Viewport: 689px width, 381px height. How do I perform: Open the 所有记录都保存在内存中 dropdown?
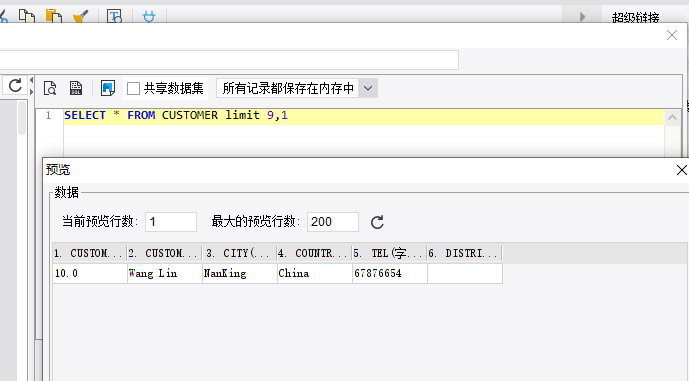[x=297, y=88]
